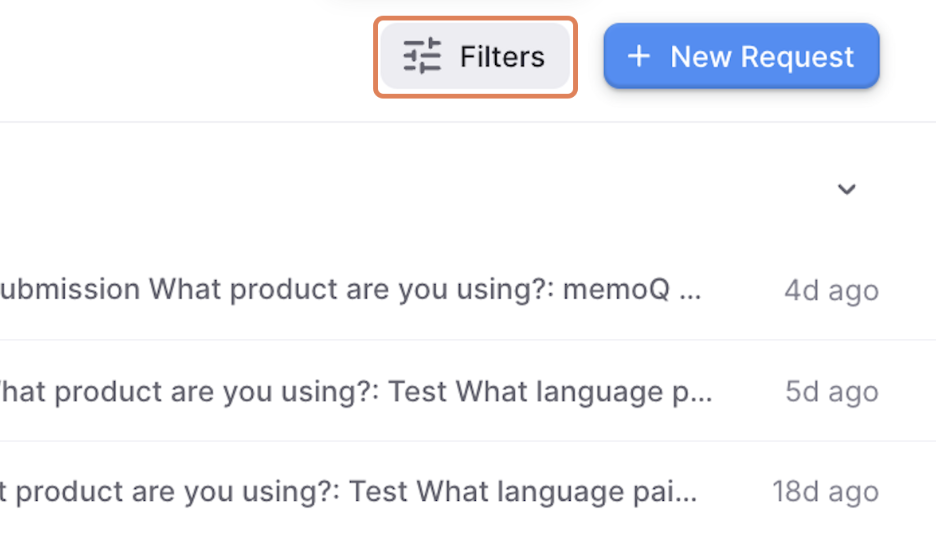Click the blue New Request button

point(741,56)
